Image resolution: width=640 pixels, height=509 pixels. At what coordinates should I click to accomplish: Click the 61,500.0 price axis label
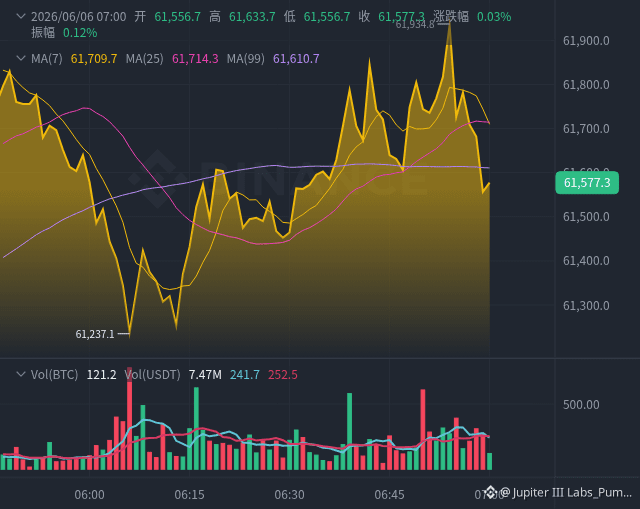pos(586,217)
